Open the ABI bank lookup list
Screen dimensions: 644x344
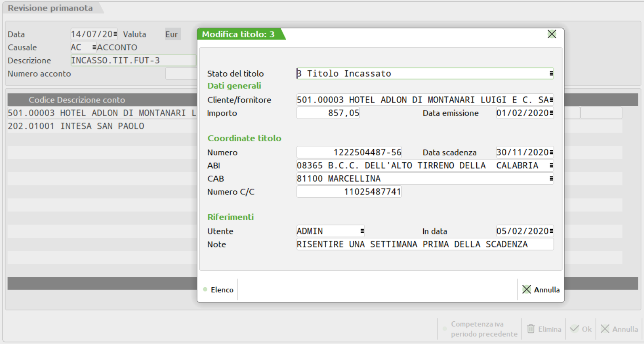pos(551,165)
